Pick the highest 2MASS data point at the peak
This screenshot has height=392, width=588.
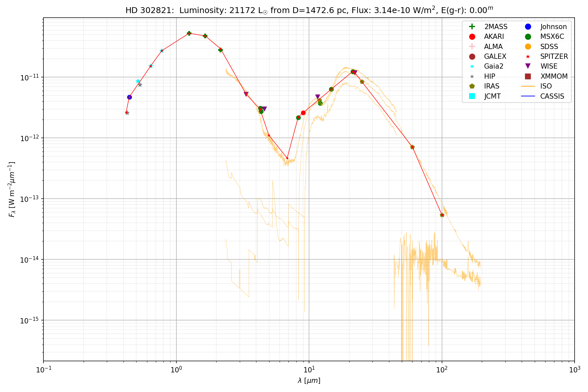(189, 33)
